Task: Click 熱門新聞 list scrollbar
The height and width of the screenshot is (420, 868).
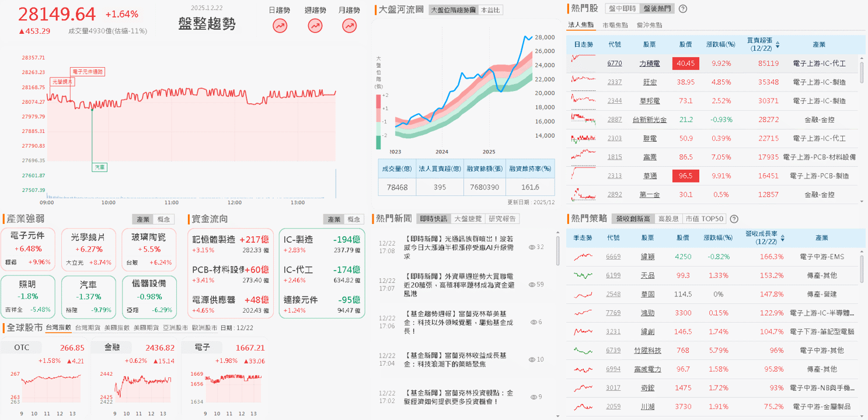Action: (558, 251)
